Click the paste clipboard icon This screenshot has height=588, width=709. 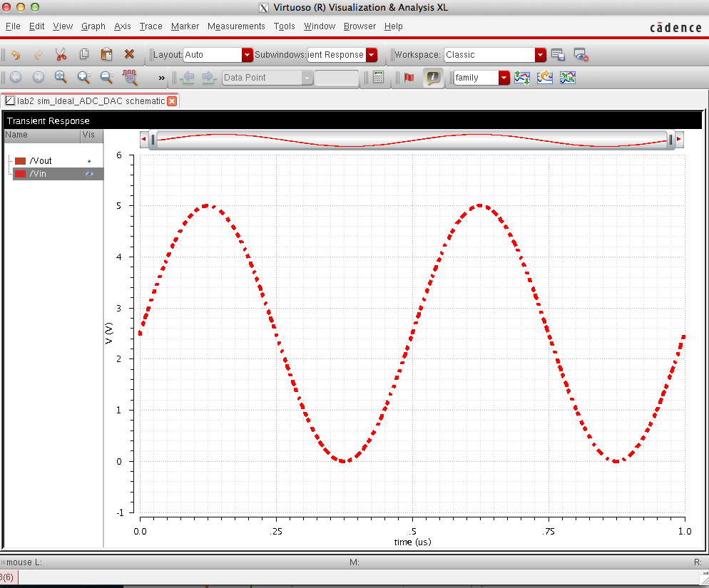point(106,54)
